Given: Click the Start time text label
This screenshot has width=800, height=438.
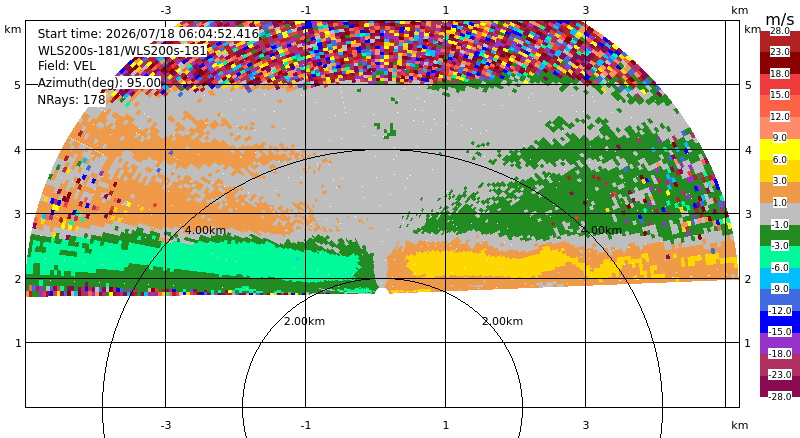Looking at the screenshot, I should coord(148,34).
